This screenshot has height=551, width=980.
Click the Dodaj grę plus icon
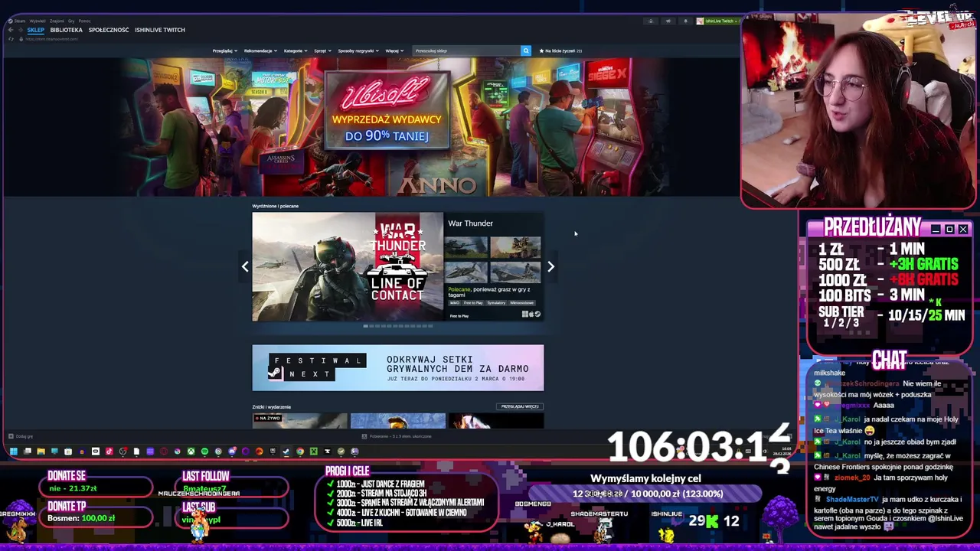pos(11,436)
